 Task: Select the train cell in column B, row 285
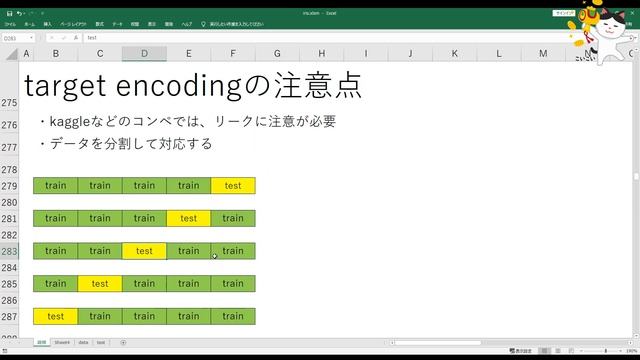tap(56, 284)
